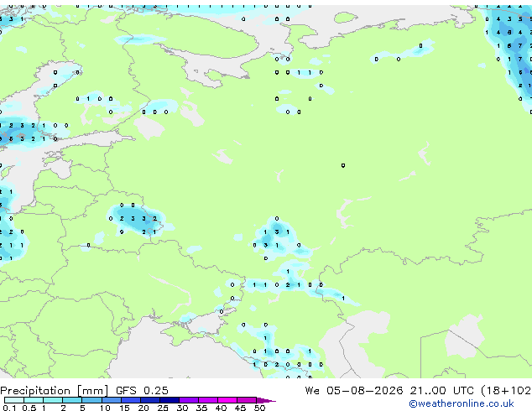
Task: Click the 40–45 mm magenta legend swatch
Action: click(x=227, y=400)
